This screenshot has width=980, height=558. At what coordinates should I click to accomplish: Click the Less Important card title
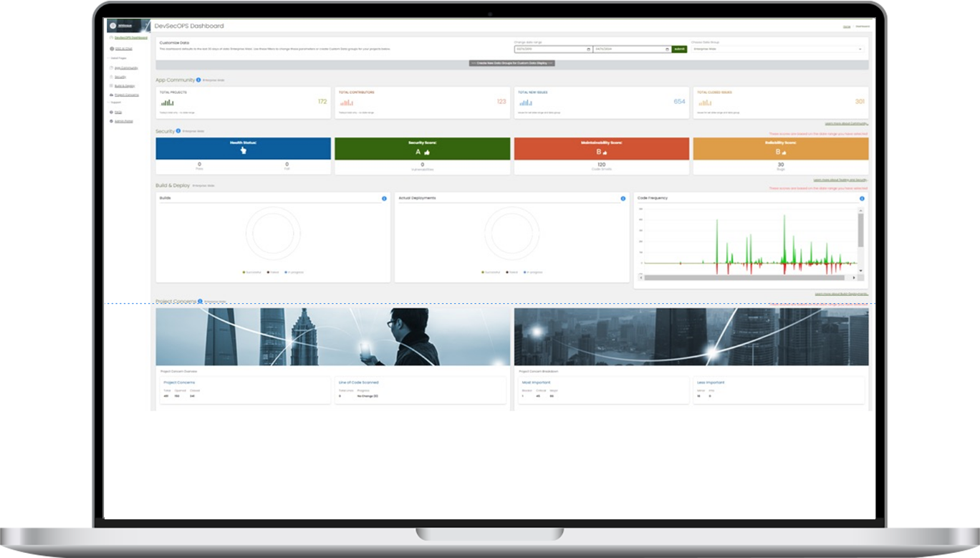click(x=711, y=383)
